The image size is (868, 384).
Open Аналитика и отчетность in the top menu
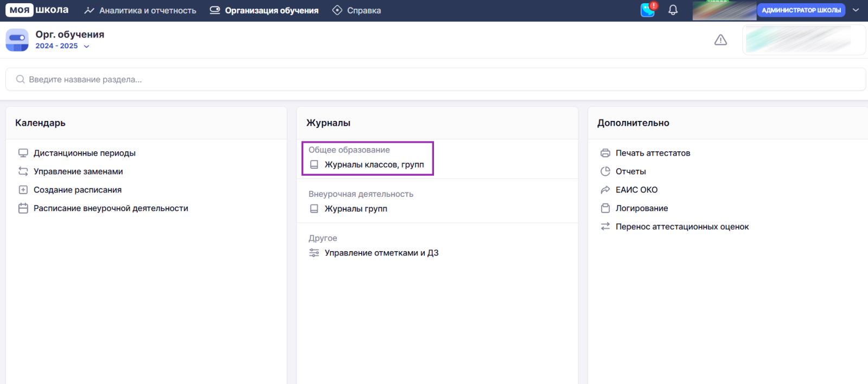[141, 10]
